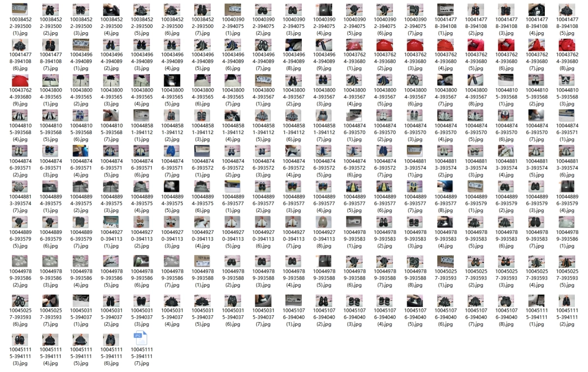Select file 100448105-393568 (3).jpg
Viewport: 588px width, 372px height.
(567, 80)
